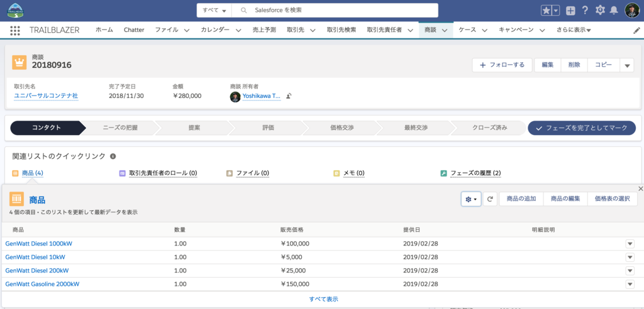The width and height of the screenshot is (644, 309).
Task: Click the すべて表示 link
Action: (324, 299)
